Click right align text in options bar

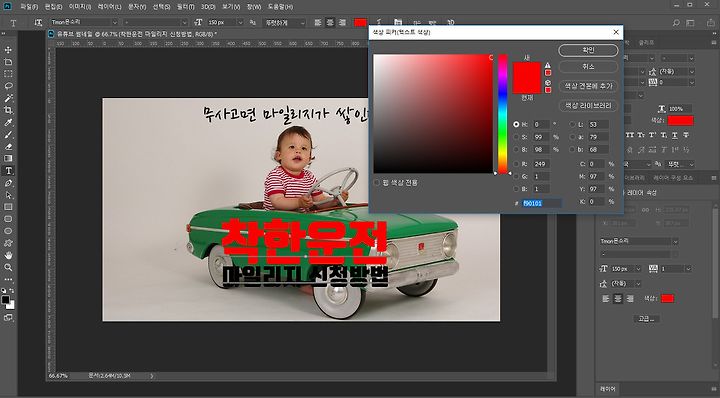(342, 22)
